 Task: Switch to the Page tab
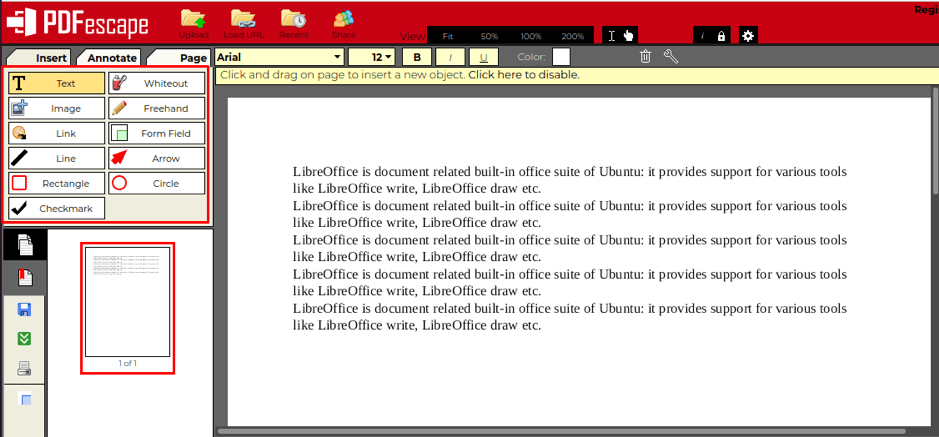tap(180, 57)
